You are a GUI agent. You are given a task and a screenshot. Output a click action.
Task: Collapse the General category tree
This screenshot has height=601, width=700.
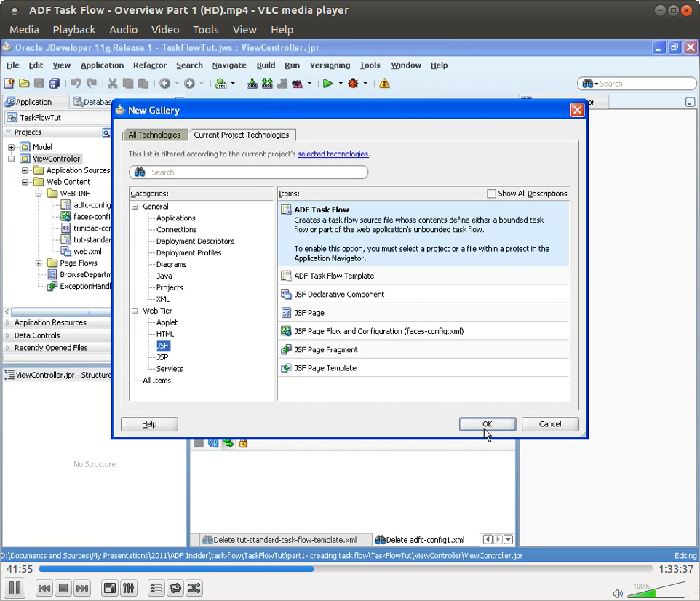coord(134,206)
